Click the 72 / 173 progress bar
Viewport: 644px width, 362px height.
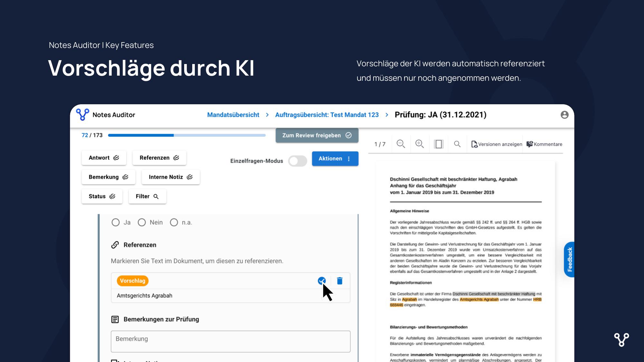[x=187, y=135]
